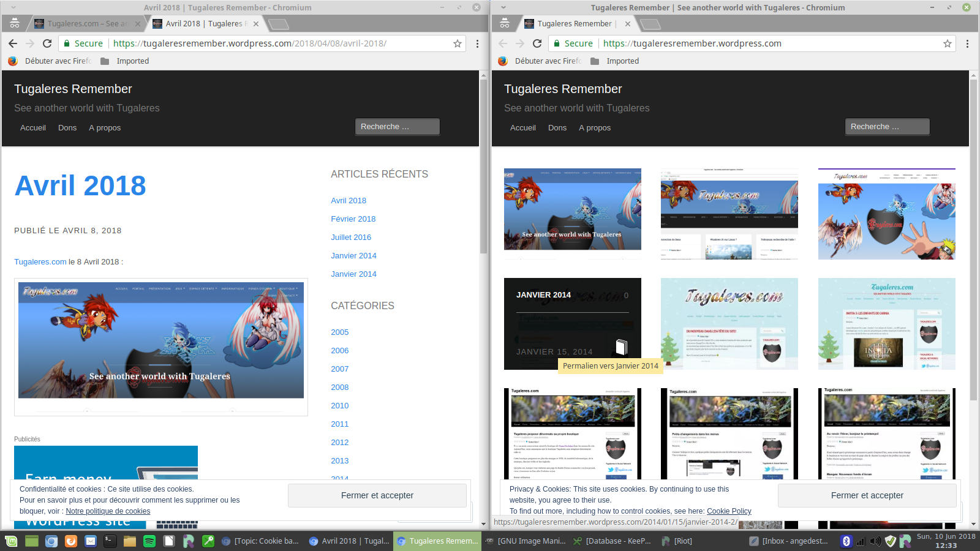Open the Février 2018 recent article link
This screenshot has height=551, width=980.
coord(353,219)
